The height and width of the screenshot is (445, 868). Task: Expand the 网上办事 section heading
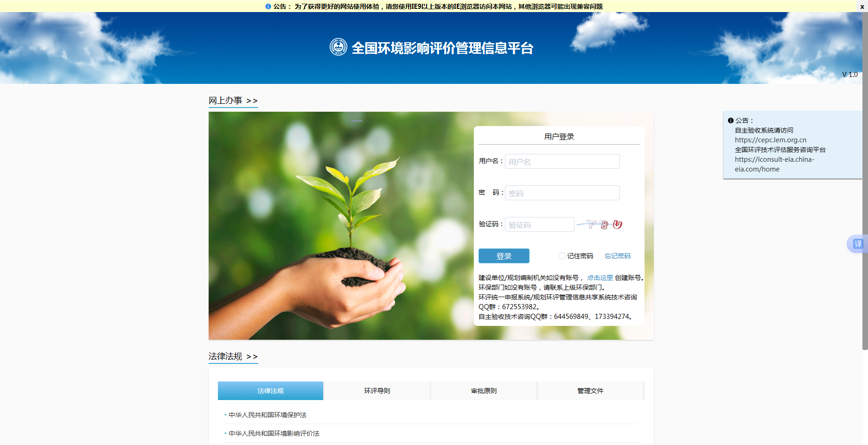coord(233,101)
